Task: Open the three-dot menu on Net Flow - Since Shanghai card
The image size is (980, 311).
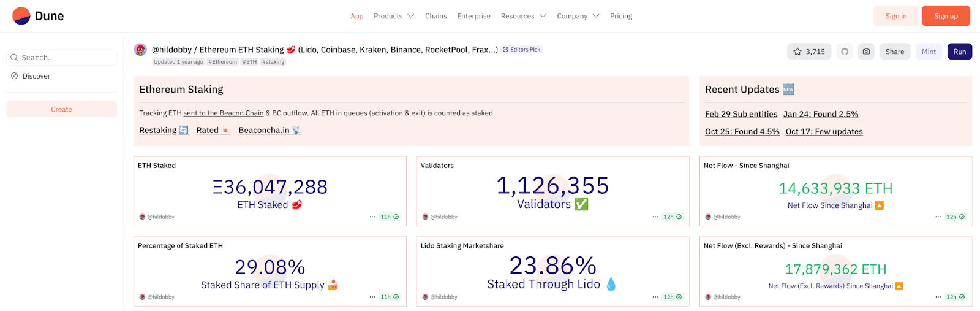Action: coord(938,217)
